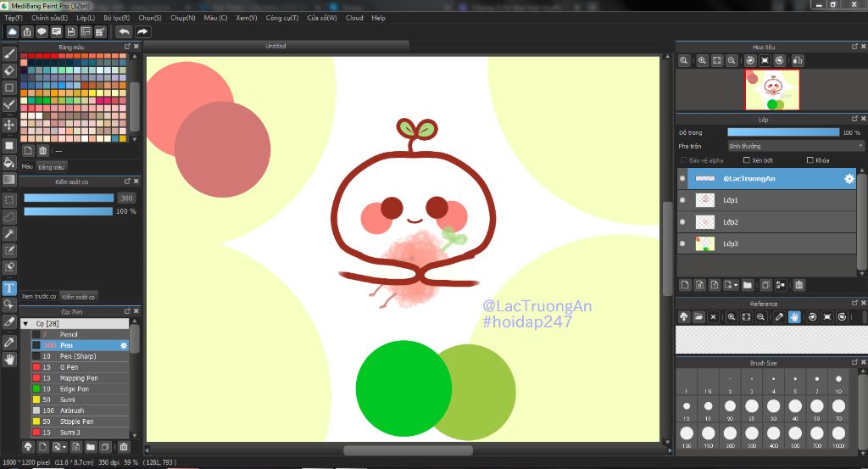
Task: Adjust the Độ trong opacity slider
Action: pos(783,132)
